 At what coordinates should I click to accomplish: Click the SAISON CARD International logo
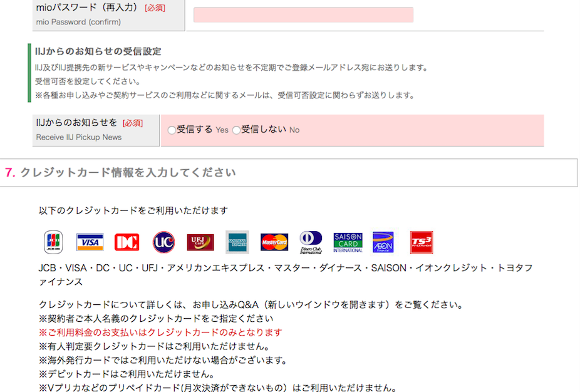348,242
